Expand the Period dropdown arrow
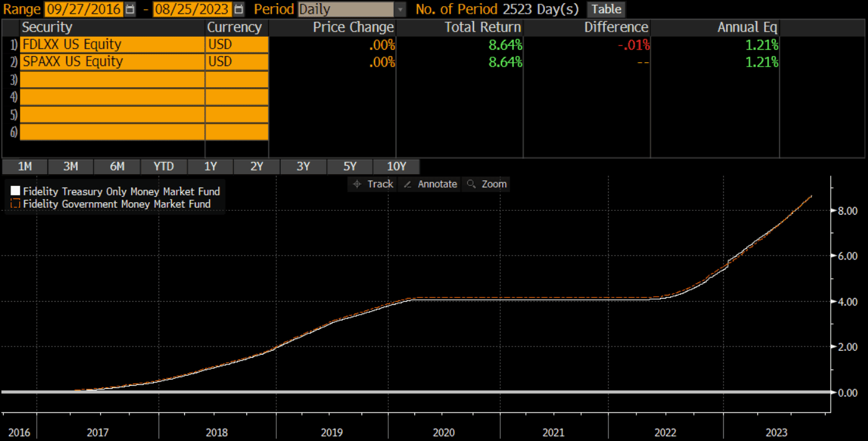 [x=400, y=9]
